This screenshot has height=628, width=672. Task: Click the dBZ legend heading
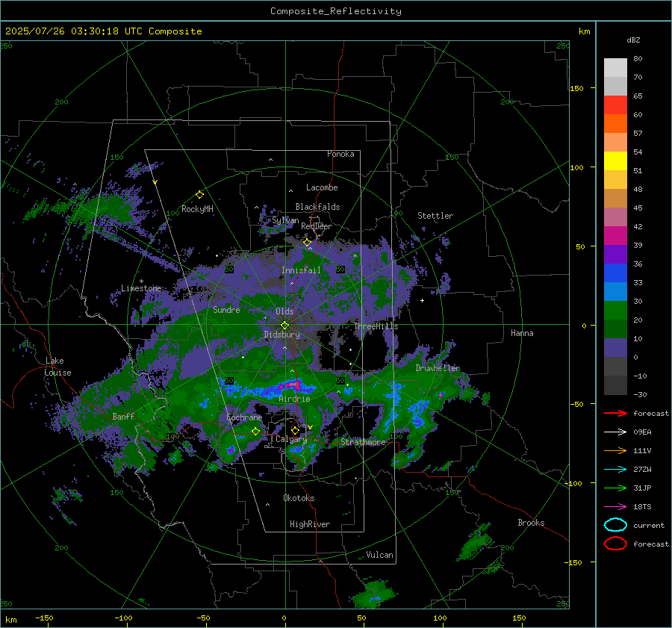coord(633,40)
